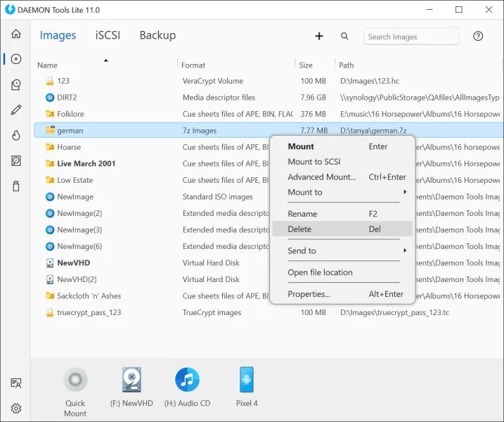Select the (F:) NewVHD drive icon
This screenshot has height=422, width=504.
point(131,380)
